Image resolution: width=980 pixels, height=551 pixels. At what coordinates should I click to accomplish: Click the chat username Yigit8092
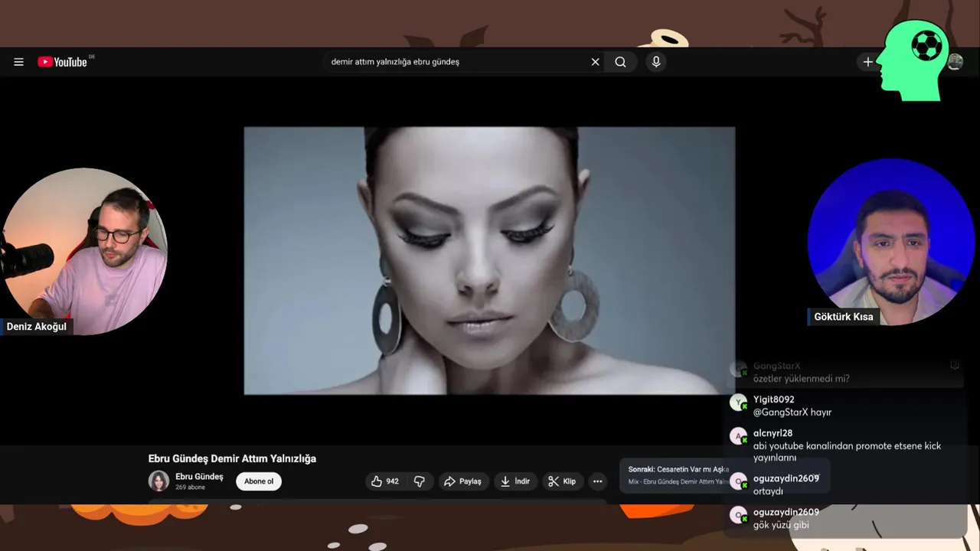pyautogui.click(x=773, y=399)
